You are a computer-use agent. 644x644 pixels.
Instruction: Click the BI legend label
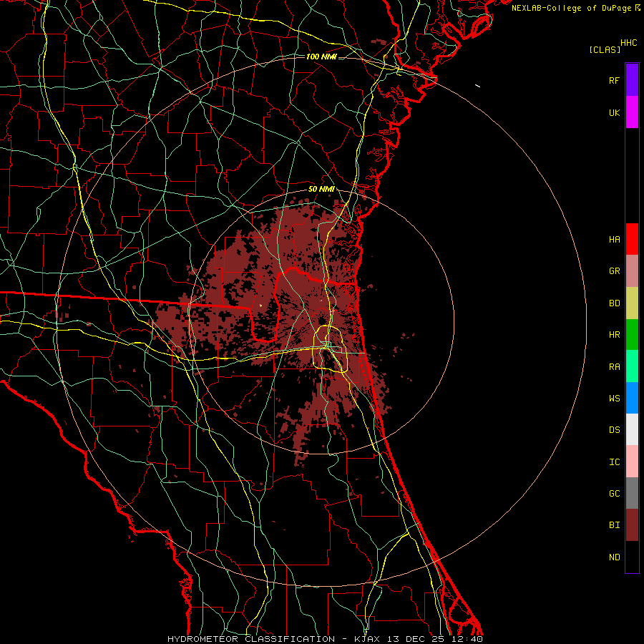coord(614,525)
